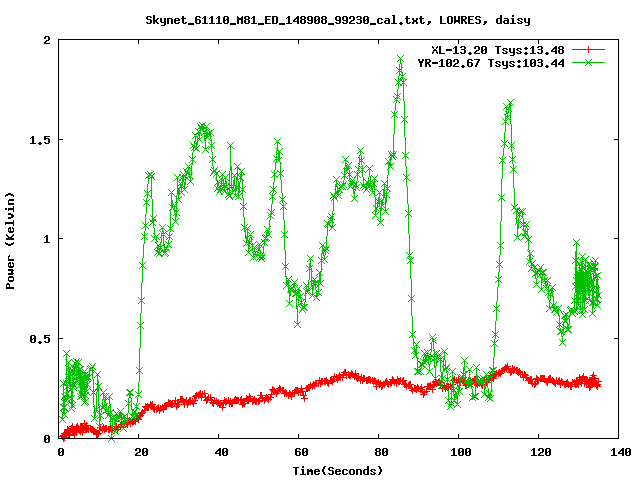
Task: Click the Time(Seconds) x-axis label
Action: tap(338, 470)
